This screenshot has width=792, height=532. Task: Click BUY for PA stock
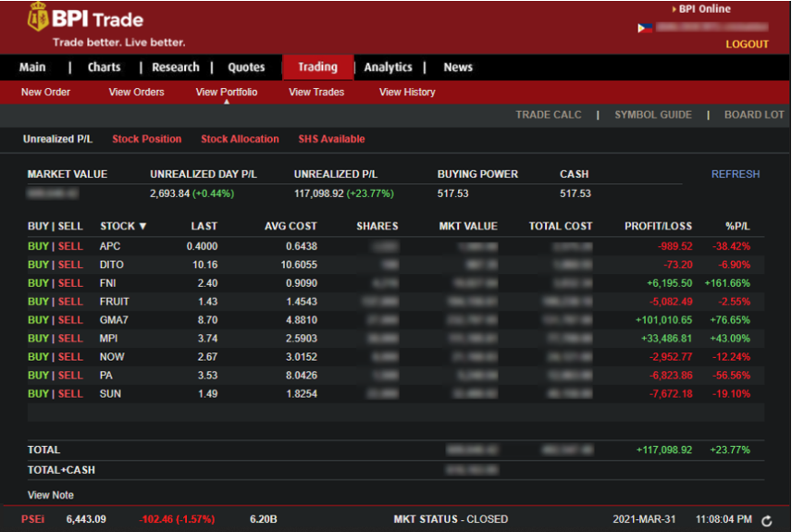coord(38,376)
